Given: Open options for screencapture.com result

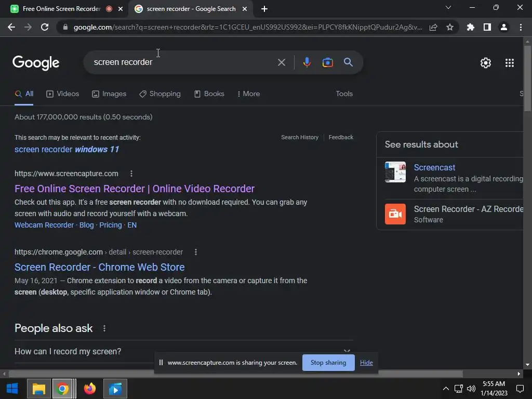Looking at the screenshot, I should [131, 174].
